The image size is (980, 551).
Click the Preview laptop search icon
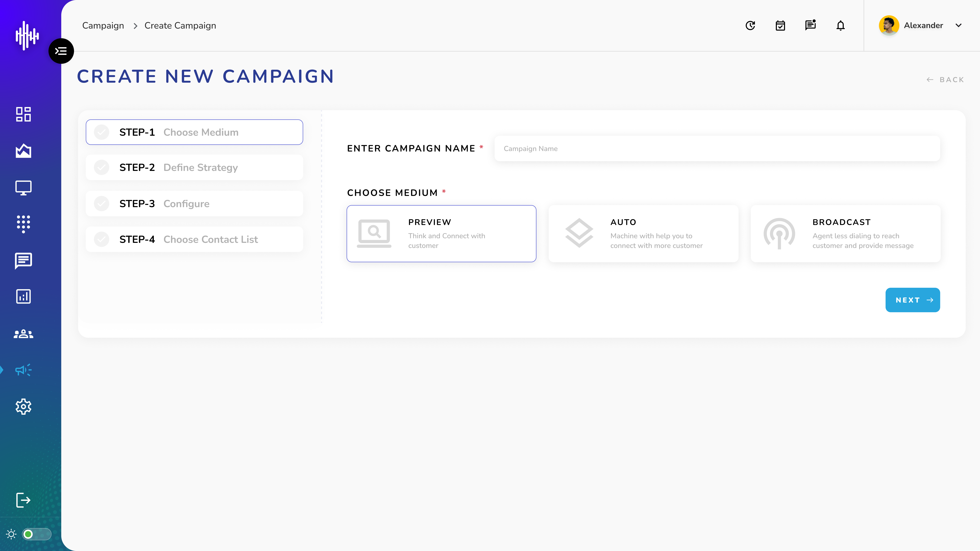pos(374,233)
